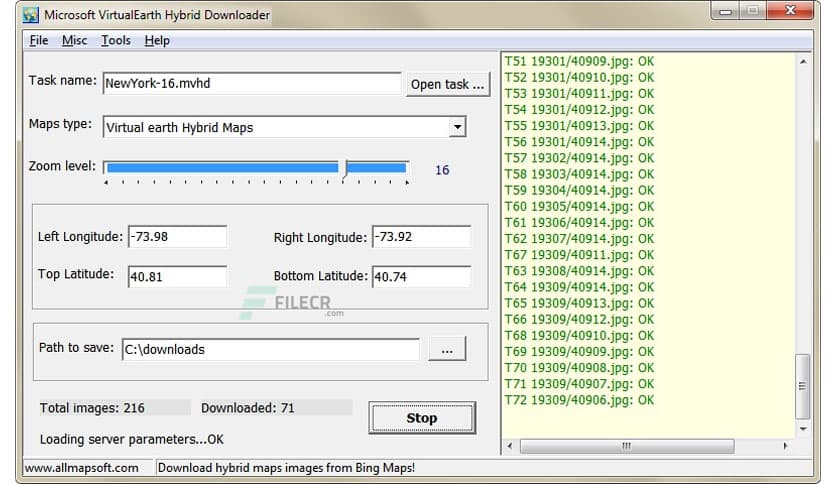Select log line T52 19301/40910.jpg

pyautogui.click(x=579, y=77)
